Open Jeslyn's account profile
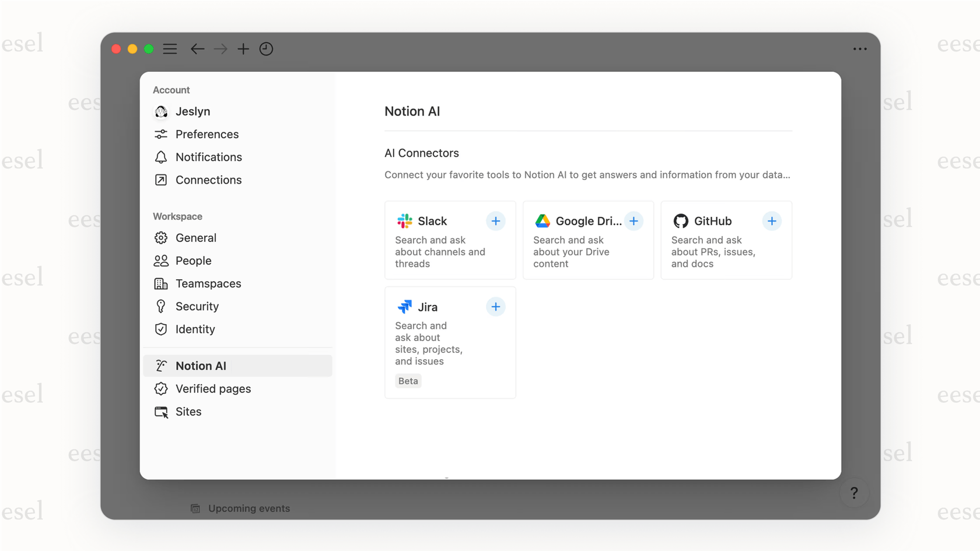The image size is (980, 551). pos(192,111)
